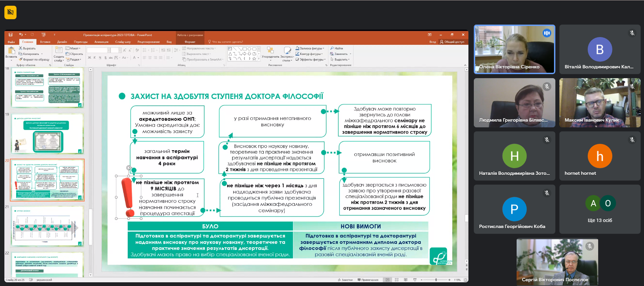The height and width of the screenshot is (286, 644).
Task: Select the star shape in shapes gallery
Action: (254, 58)
